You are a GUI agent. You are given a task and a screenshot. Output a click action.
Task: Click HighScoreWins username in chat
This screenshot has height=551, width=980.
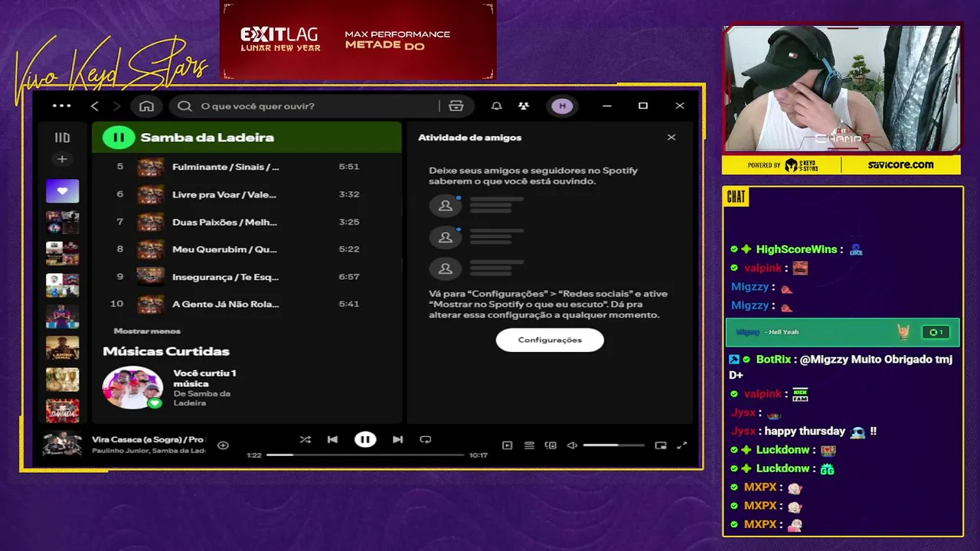tap(796, 249)
